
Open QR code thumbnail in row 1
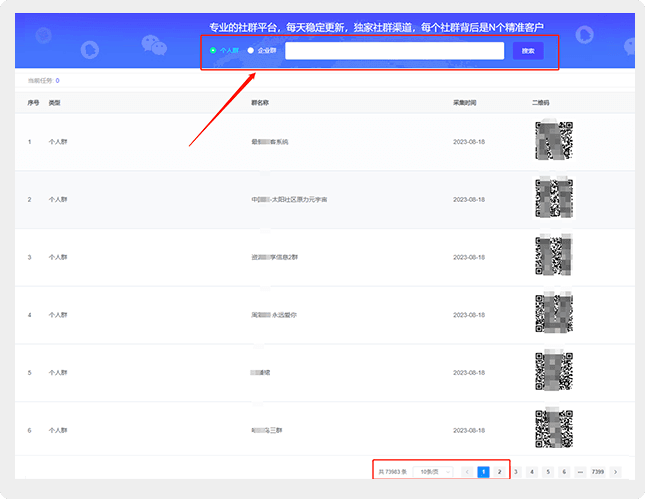(x=554, y=141)
